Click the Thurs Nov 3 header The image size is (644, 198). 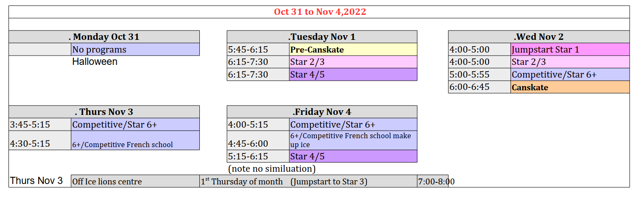[x=104, y=112]
